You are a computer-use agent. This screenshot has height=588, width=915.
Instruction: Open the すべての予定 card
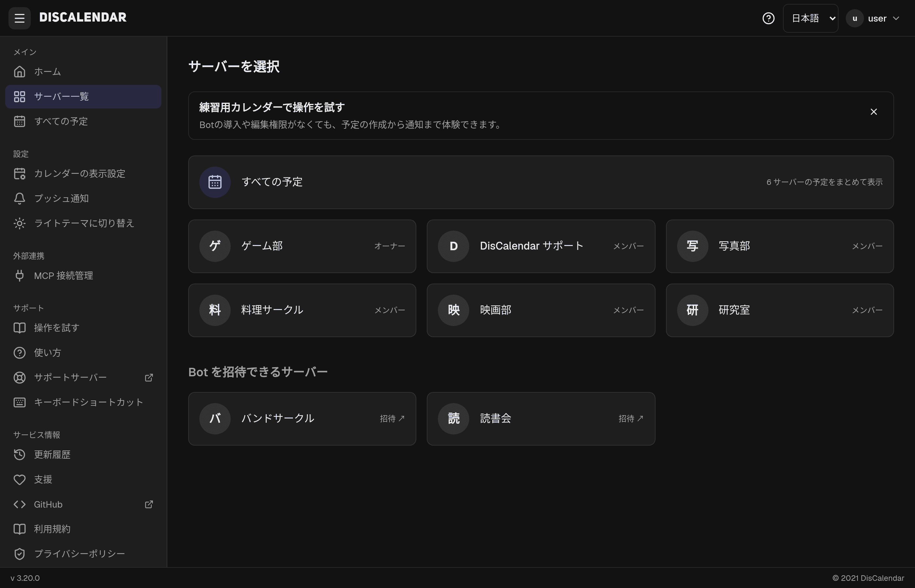[541, 182]
